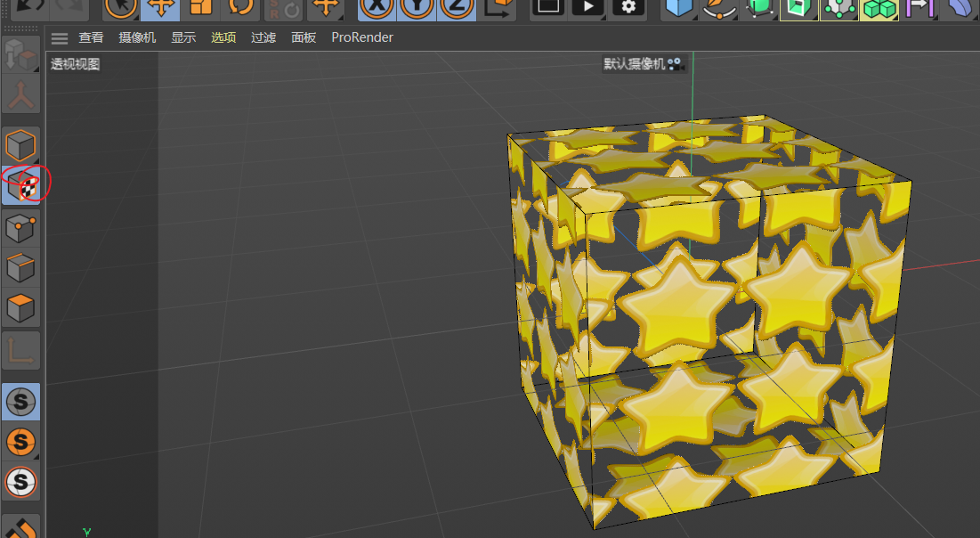Open the 摄像机 (Cameras) menu
This screenshot has width=980, height=538.
tap(137, 38)
